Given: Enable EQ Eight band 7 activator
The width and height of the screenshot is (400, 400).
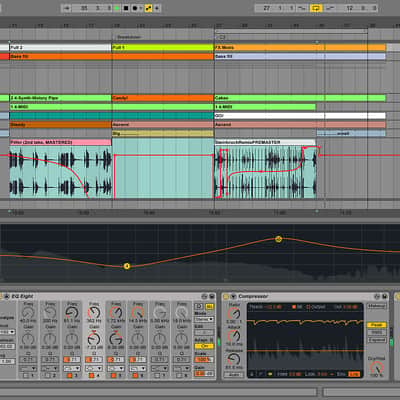Looking at the screenshot, I should click(x=157, y=376).
